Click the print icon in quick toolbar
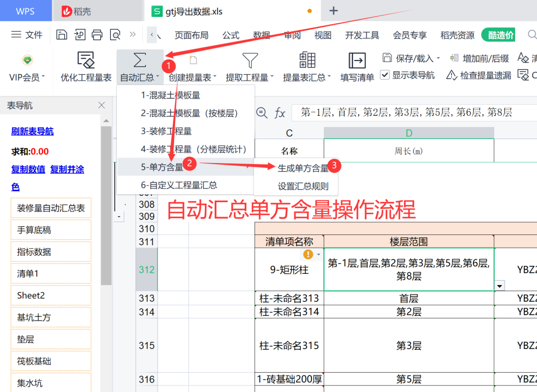This screenshot has width=537, height=392. pos(97,35)
